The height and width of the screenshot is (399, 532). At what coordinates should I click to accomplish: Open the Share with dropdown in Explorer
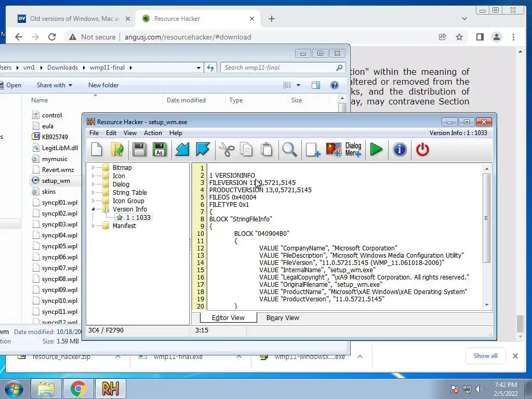click(54, 85)
